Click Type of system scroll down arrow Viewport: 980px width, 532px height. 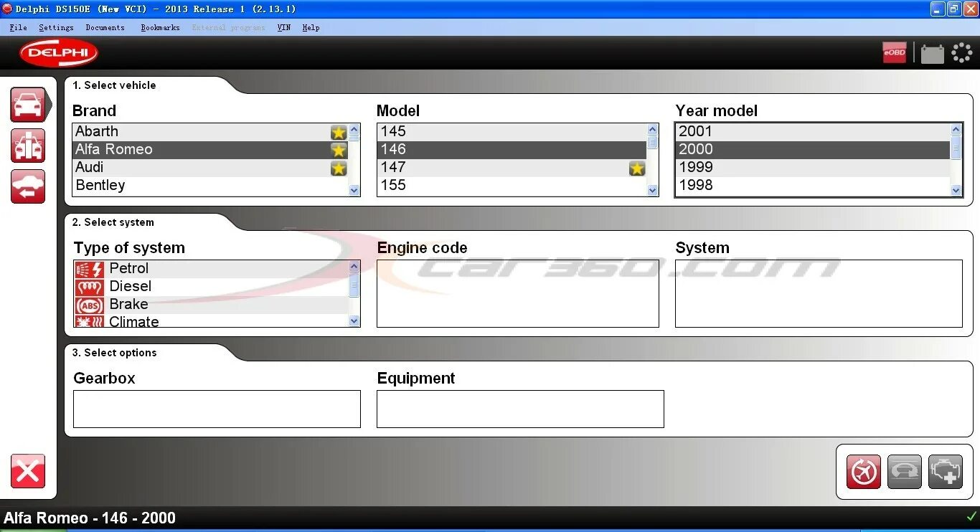click(354, 321)
